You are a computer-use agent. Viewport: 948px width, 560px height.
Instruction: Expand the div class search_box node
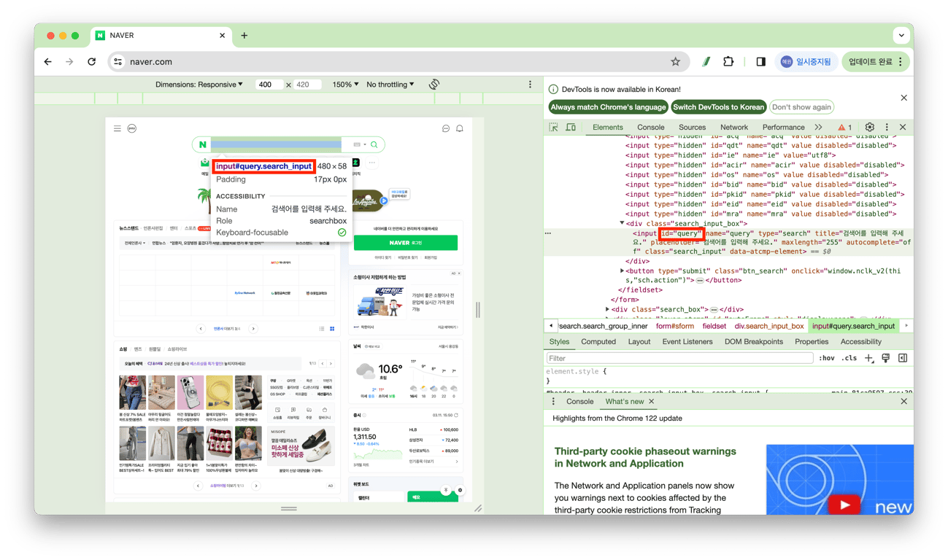tap(607, 309)
